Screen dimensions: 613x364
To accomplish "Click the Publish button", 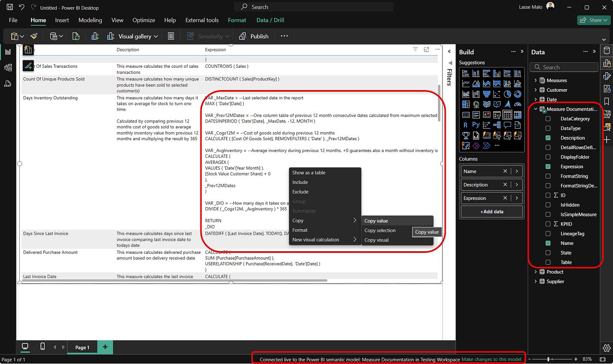I will pyautogui.click(x=253, y=36).
